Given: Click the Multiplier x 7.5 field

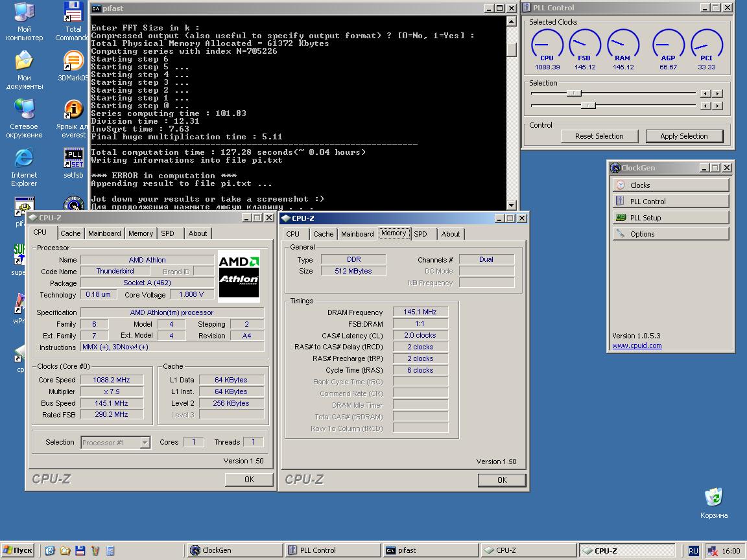Looking at the screenshot, I should pos(112,391).
